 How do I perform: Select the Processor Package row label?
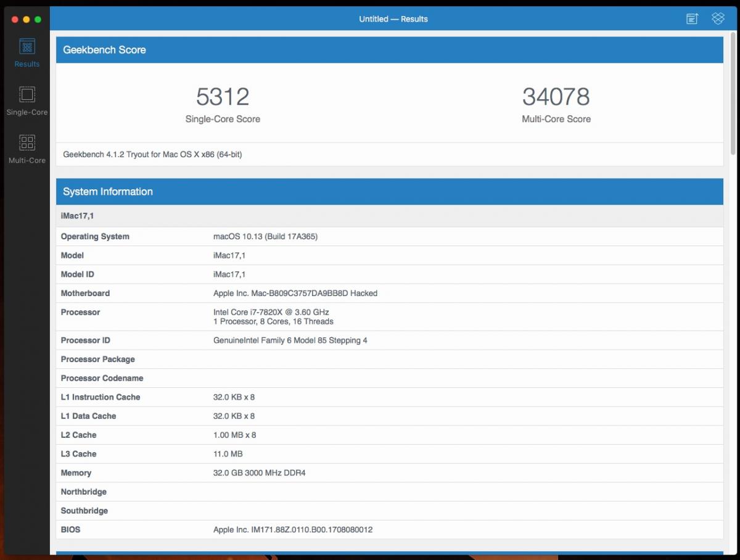click(97, 360)
